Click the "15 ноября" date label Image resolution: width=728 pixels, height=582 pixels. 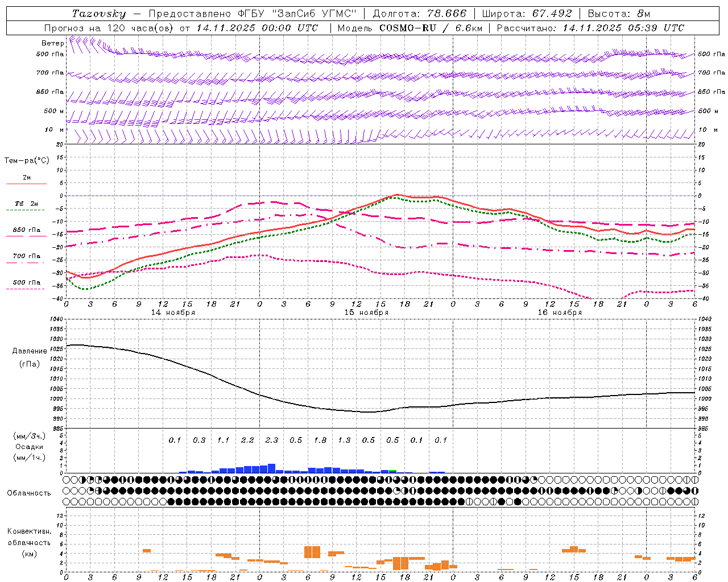pos(366,313)
